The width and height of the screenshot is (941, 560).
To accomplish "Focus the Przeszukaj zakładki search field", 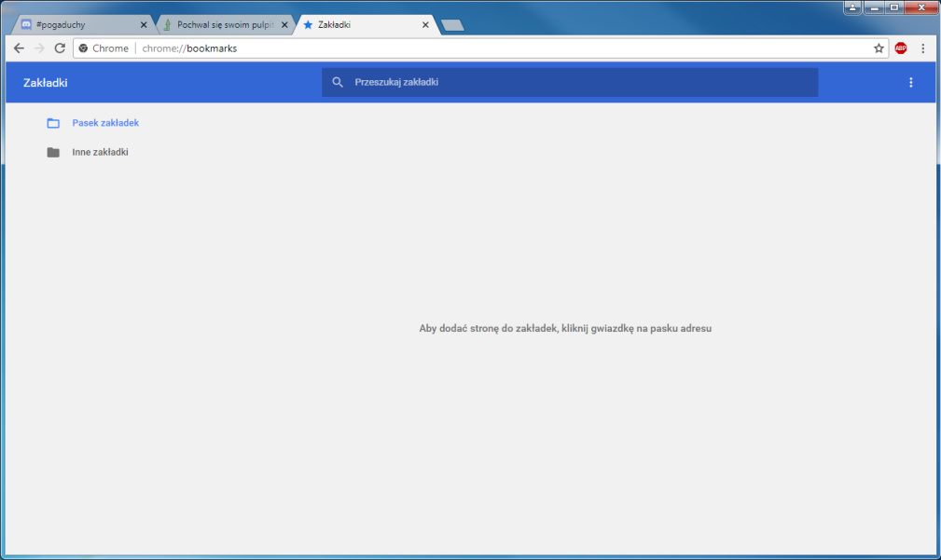I will point(578,83).
